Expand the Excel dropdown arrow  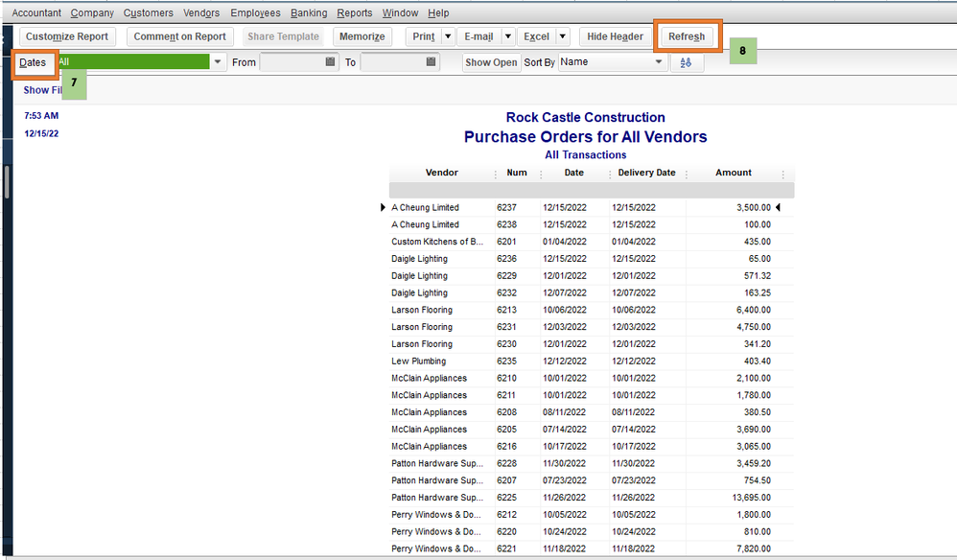point(563,36)
